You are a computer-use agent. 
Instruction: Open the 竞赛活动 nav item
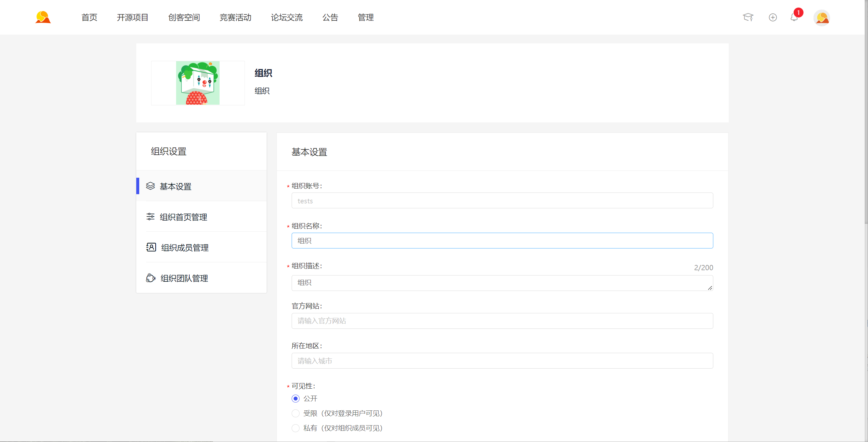[x=235, y=17]
